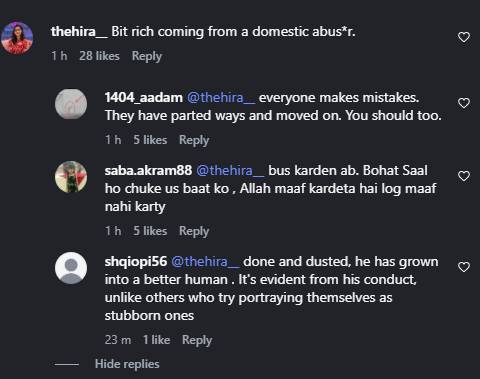480x379 pixels.
Task: View 1 like on shqiopi56's reply
Action: click(x=157, y=340)
